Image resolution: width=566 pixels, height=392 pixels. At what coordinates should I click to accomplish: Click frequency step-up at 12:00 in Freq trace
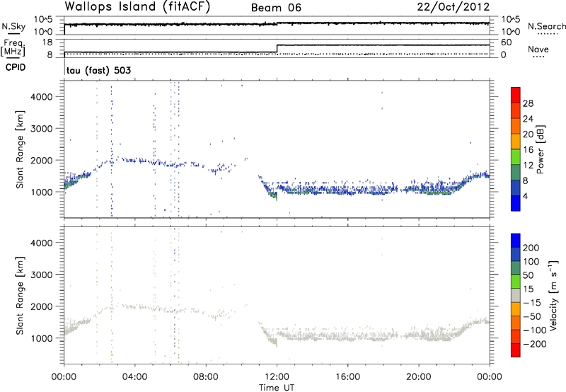277,49
